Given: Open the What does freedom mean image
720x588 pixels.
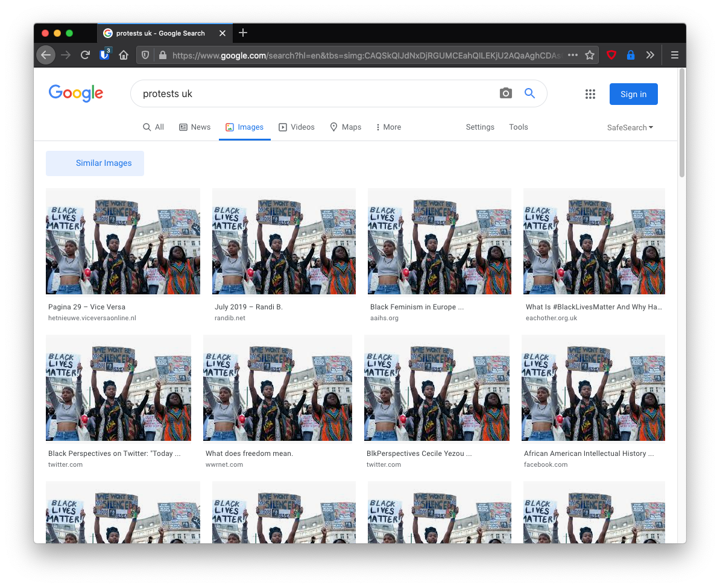Looking at the screenshot, I should (x=278, y=388).
